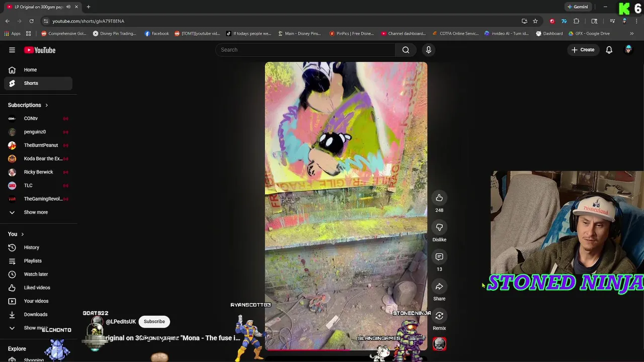Screen dimensions: 644x362
Task: Open Downloads in the sidebar
Action: point(38,314)
